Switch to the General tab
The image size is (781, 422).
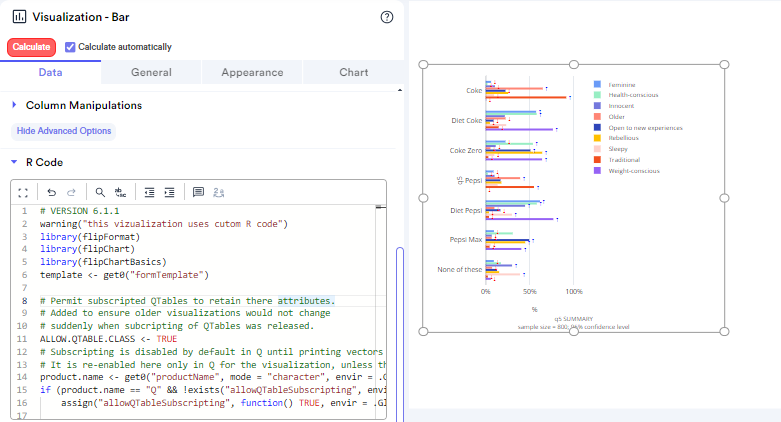pos(151,72)
